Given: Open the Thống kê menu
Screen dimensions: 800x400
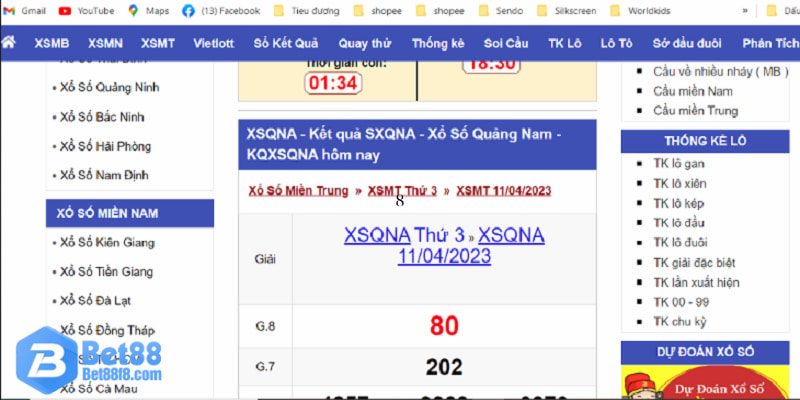Looking at the screenshot, I should point(438,44).
